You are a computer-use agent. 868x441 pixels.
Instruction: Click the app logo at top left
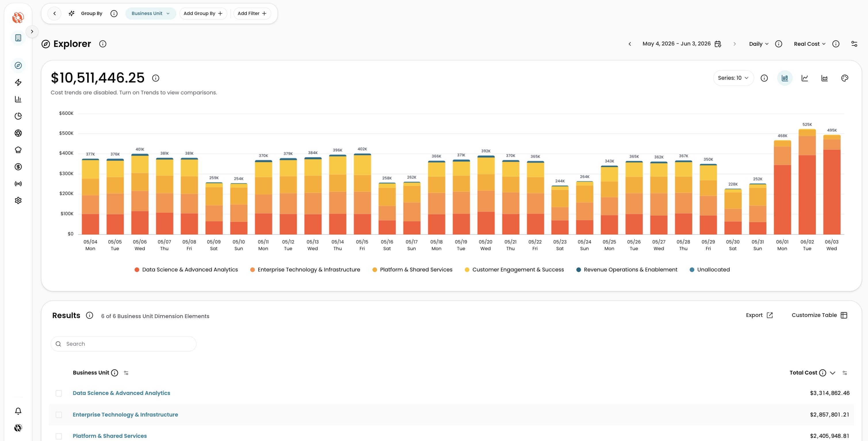pyautogui.click(x=18, y=17)
